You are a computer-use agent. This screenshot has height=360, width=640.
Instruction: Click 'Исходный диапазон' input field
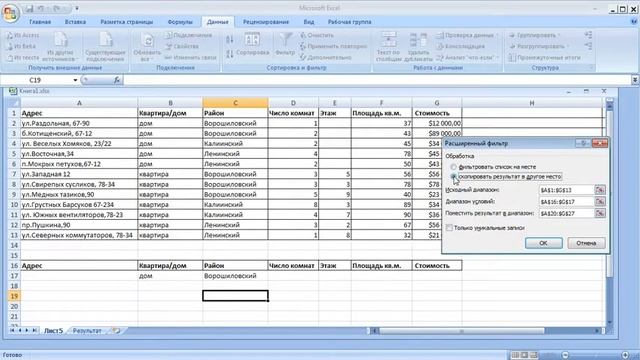click(566, 190)
